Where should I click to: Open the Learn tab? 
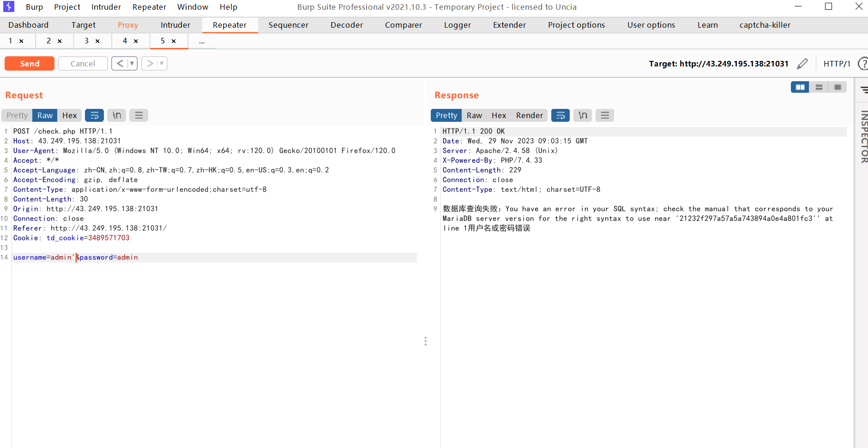[x=707, y=25]
